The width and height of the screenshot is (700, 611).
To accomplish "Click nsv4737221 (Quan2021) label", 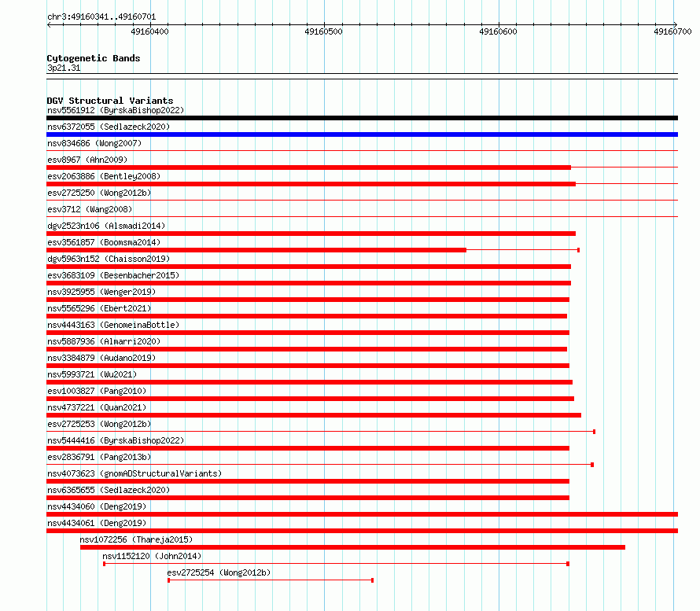I will [x=97, y=407].
